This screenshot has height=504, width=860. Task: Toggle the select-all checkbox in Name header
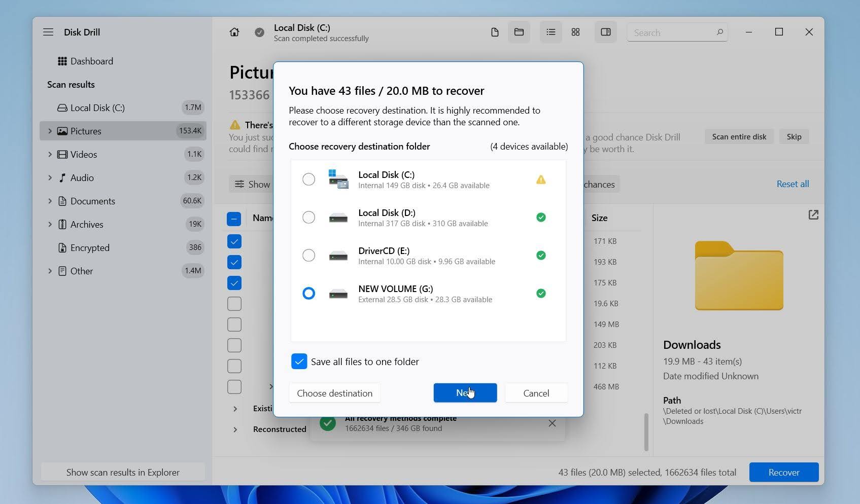[x=234, y=219]
